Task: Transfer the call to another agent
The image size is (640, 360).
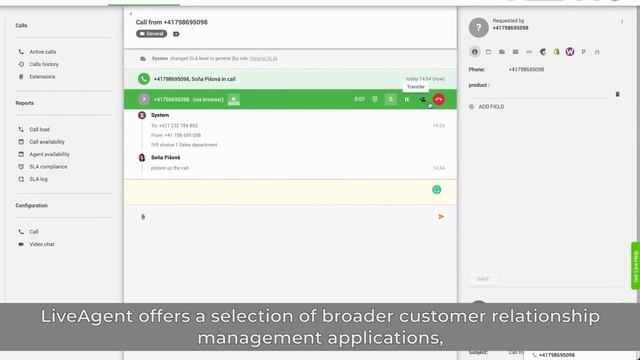Action: [422, 99]
